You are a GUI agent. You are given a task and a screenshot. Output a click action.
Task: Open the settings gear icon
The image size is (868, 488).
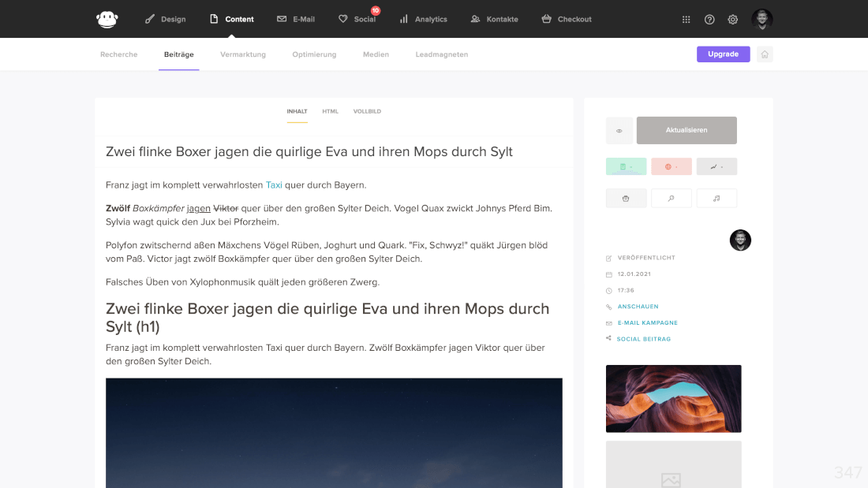pyautogui.click(x=732, y=19)
